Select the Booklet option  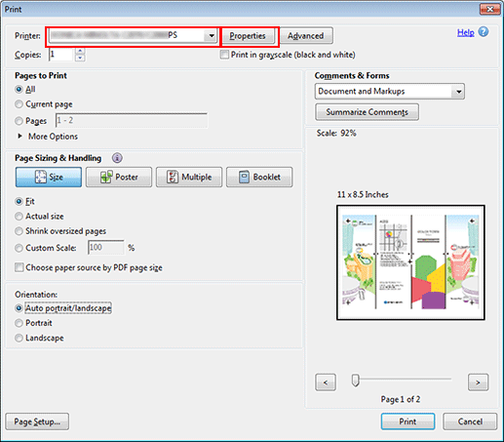coord(259,177)
